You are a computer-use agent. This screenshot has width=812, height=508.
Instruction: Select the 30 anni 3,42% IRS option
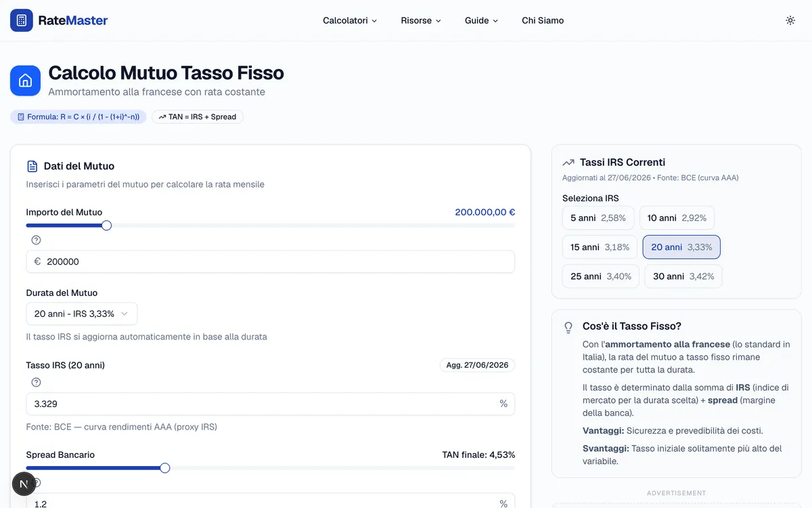[683, 276]
